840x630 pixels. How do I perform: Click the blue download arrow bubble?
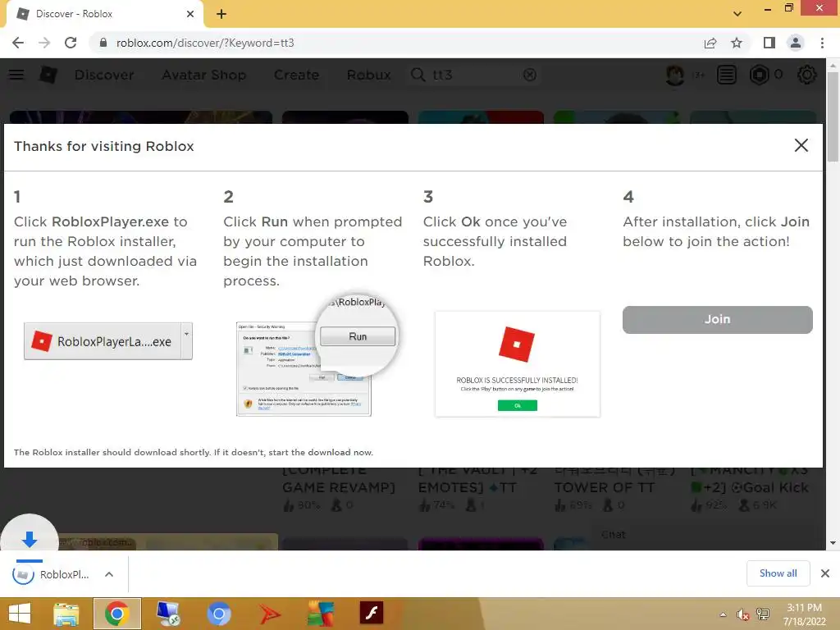point(30,536)
